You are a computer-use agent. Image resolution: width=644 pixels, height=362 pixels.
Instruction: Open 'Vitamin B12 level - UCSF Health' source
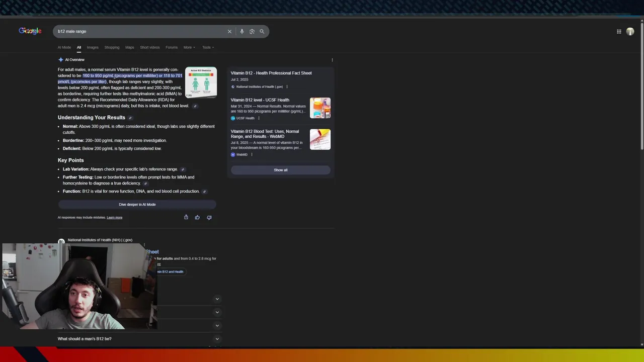tap(260, 100)
